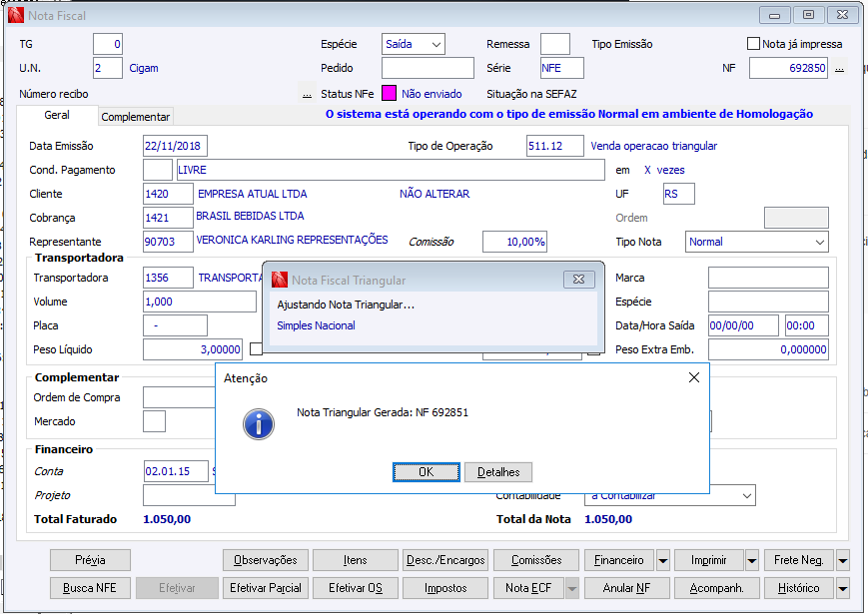Click the Série field showing NFE
The image size is (868, 614).
pyautogui.click(x=562, y=68)
